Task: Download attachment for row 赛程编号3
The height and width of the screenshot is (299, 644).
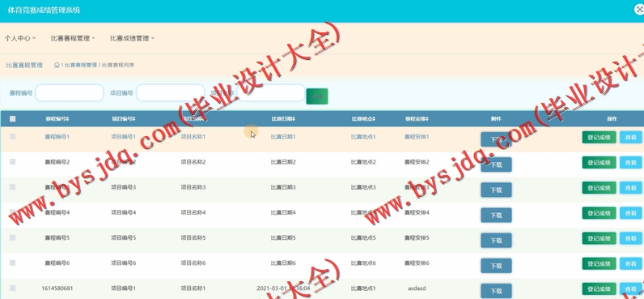Action: pyautogui.click(x=496, y=190)
